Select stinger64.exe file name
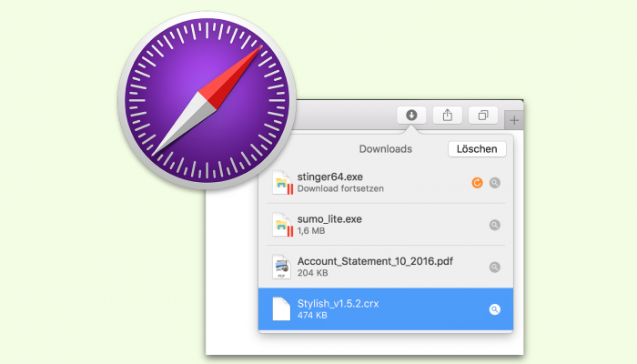Viewport: 637px width, 364px height. point(329,177)
